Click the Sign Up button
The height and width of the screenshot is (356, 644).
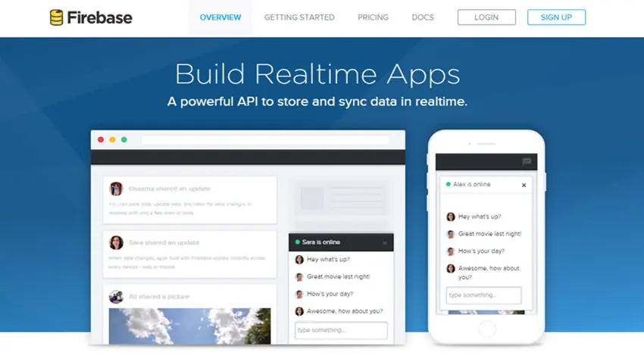click(x=557, y=17)
